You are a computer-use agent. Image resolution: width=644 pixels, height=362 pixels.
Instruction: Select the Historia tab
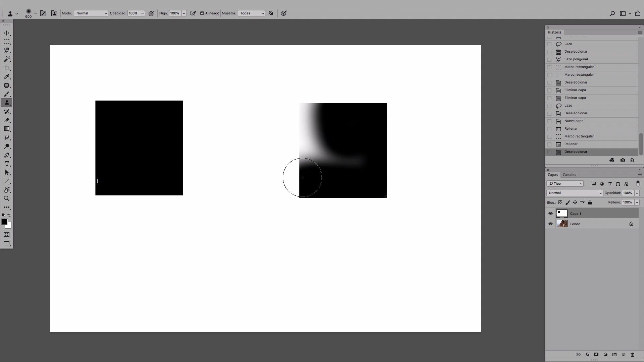pyautogui.click(x=554, y=32)
